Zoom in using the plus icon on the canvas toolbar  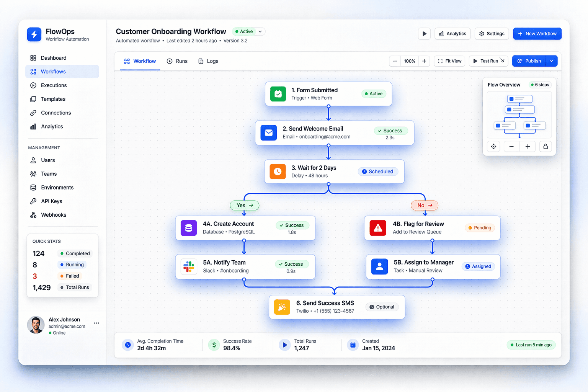424,61
